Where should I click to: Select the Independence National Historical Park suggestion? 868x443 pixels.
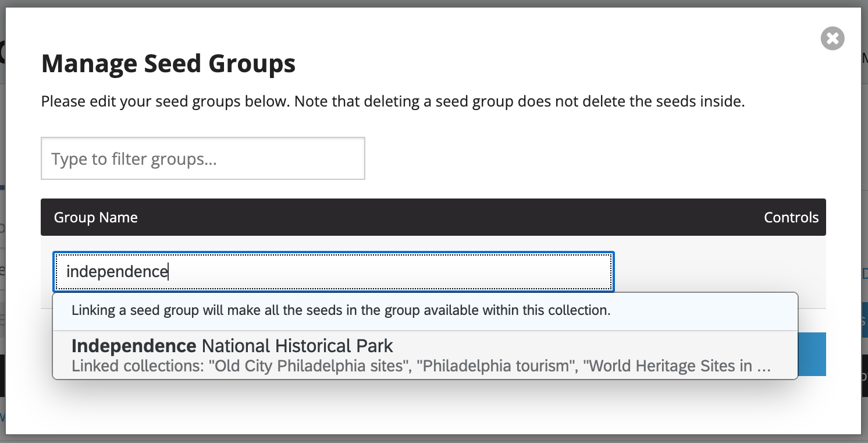425,355
